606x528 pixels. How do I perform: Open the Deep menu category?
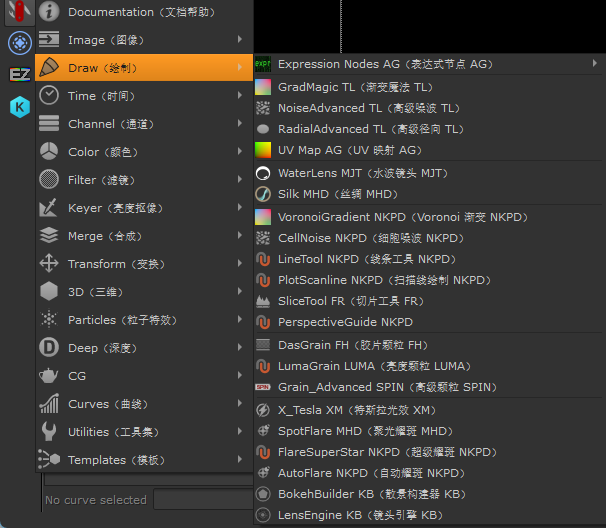pyautogui.click(x=144, y=347)
